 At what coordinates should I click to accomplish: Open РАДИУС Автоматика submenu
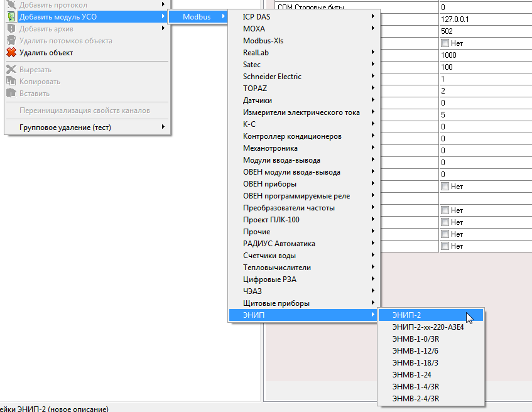[x=305, y=244]
